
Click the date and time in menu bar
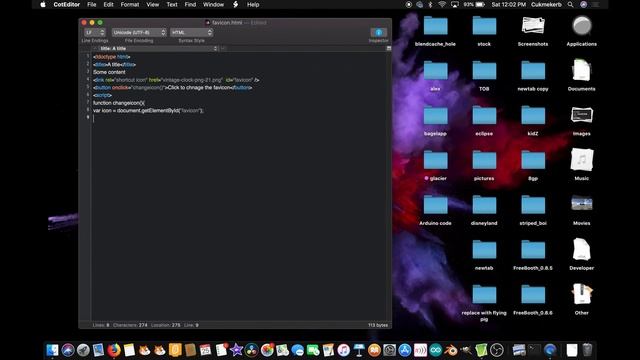(x=508, y=4)
